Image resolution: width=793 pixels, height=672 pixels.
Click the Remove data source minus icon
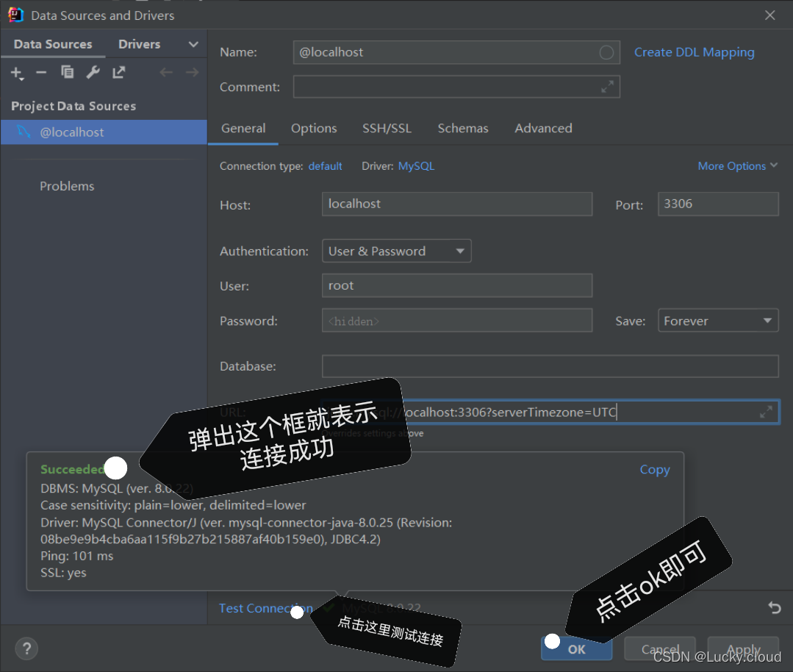coord(42,73)
